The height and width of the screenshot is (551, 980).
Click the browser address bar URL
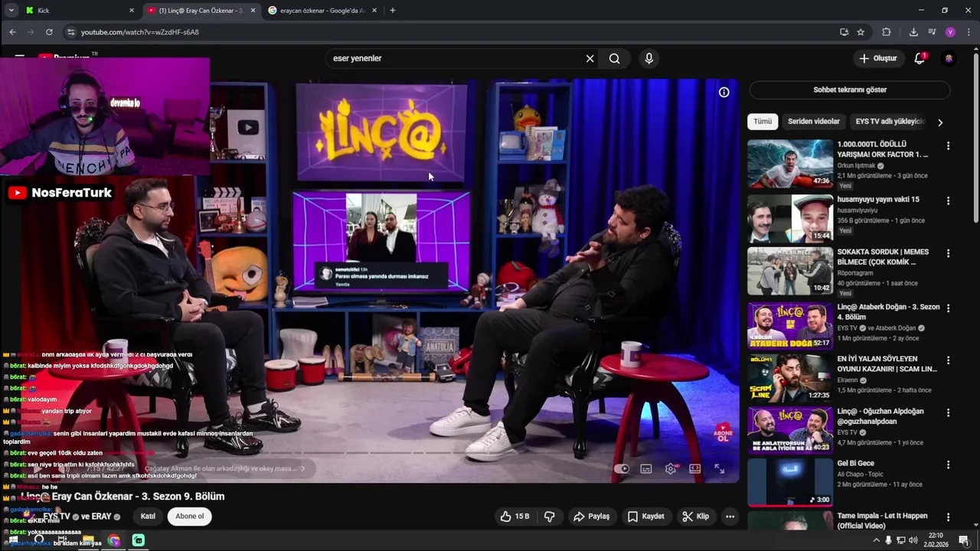click(140, 32)
